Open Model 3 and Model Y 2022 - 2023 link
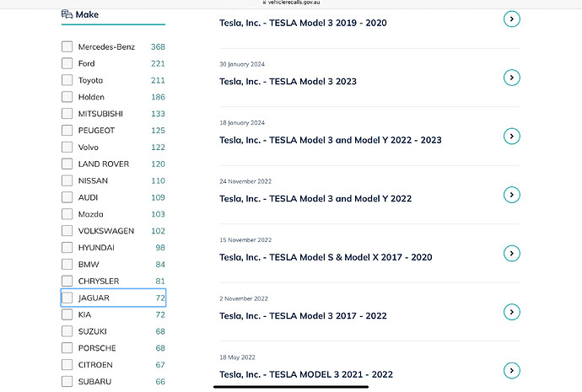This screenshot has width=582, height=392. pos(331,140)
